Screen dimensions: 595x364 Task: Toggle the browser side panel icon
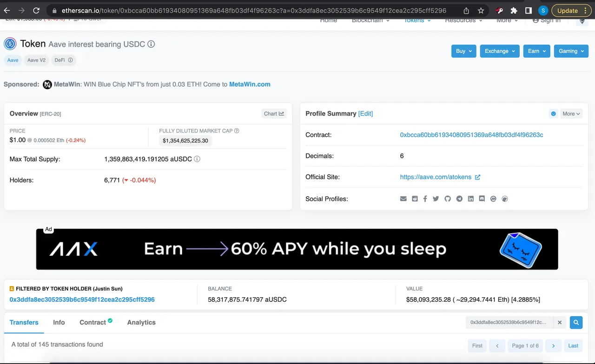[x=529, y=10]
